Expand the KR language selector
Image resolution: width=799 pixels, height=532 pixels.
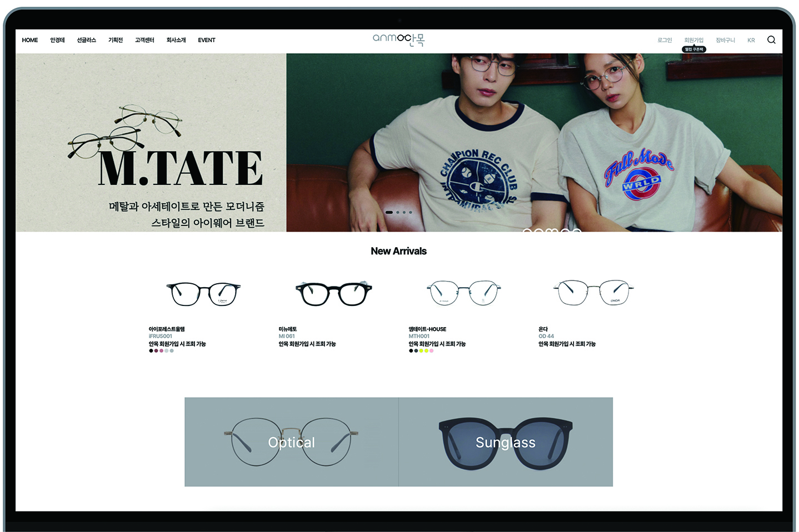[751, 40]
